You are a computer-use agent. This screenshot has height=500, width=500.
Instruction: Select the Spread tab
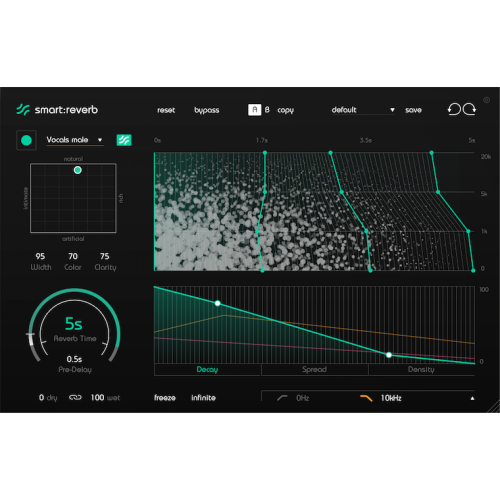click(x=314, y=369)
